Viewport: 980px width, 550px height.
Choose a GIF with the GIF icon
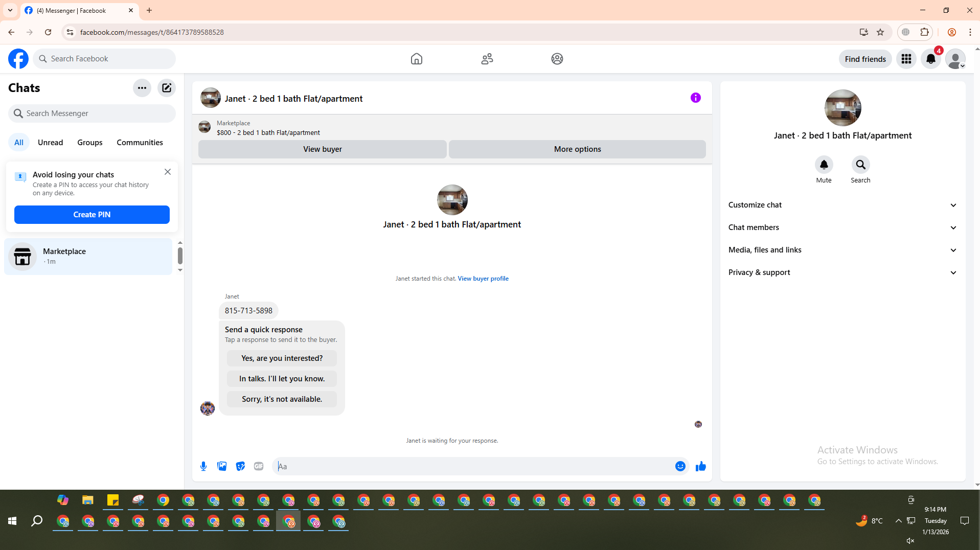tap(259, 466)
